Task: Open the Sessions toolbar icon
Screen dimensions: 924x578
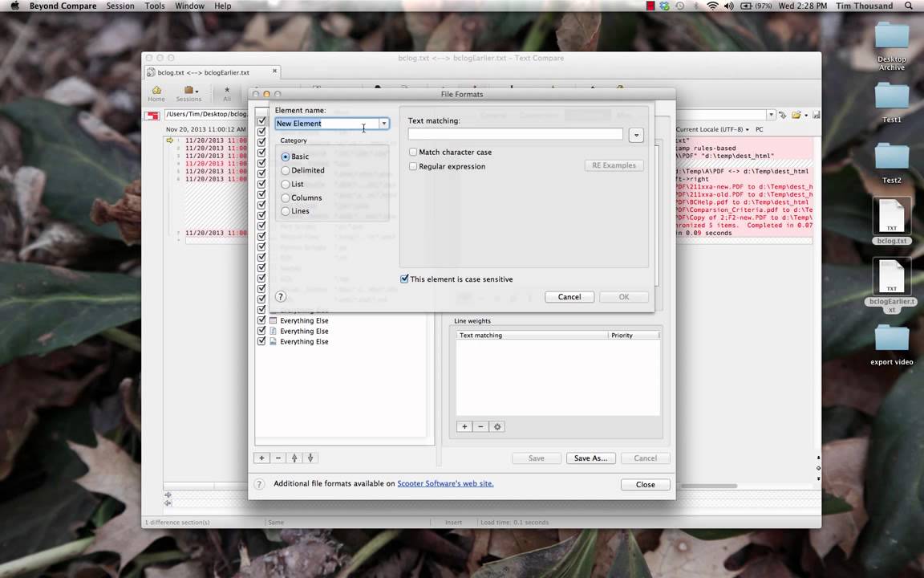Action: 188,93
